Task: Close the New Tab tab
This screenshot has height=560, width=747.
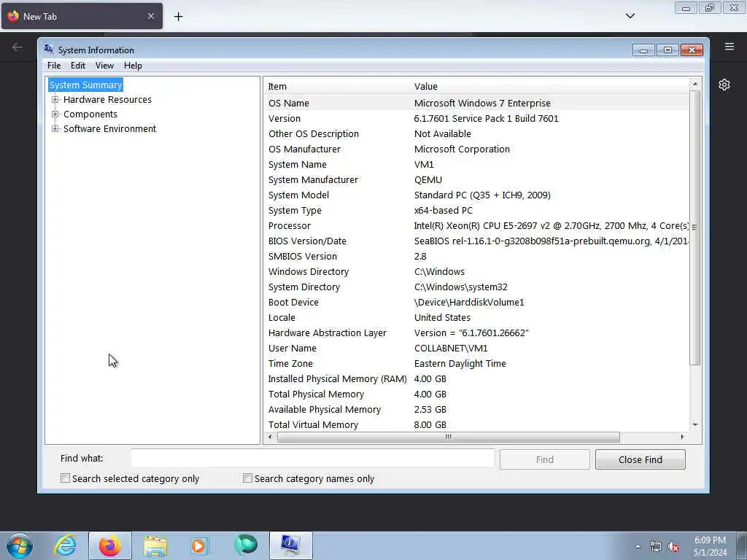Action: [x=150, y=16]
